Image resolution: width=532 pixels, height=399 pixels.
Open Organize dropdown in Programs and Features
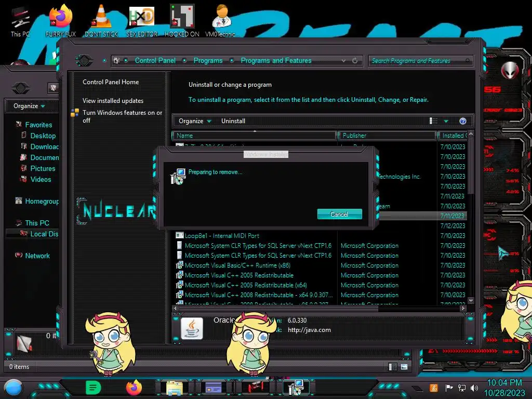click(x=195, y=121)
